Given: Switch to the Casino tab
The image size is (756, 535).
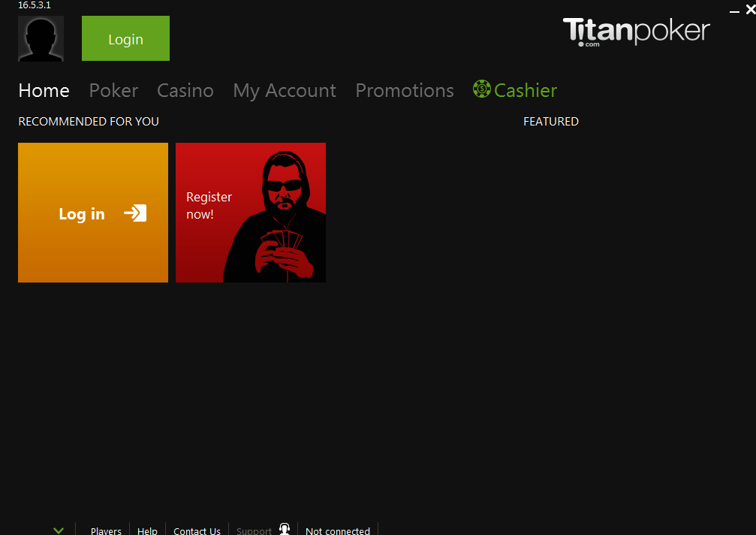Looking at the screenshot, I should coord(185,91).
